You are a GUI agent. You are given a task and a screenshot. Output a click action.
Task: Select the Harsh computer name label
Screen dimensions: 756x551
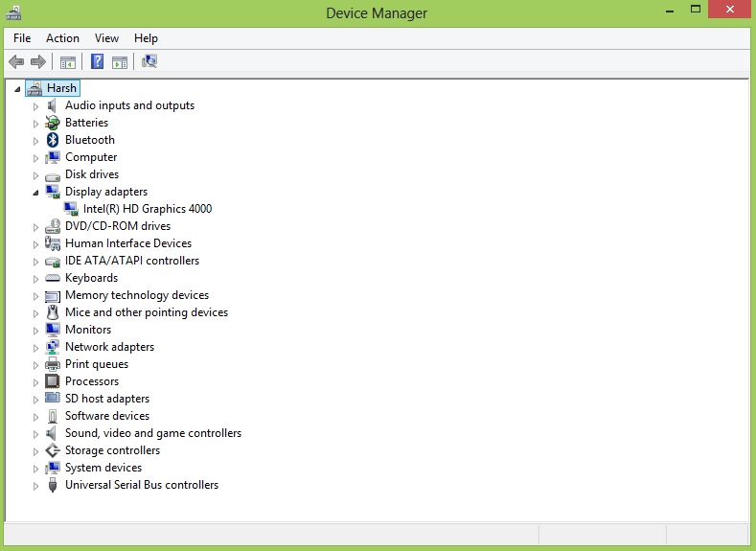tap(61, 88)
